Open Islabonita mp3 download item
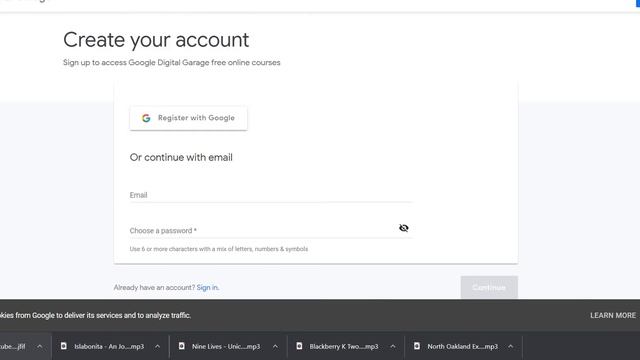 109,346
